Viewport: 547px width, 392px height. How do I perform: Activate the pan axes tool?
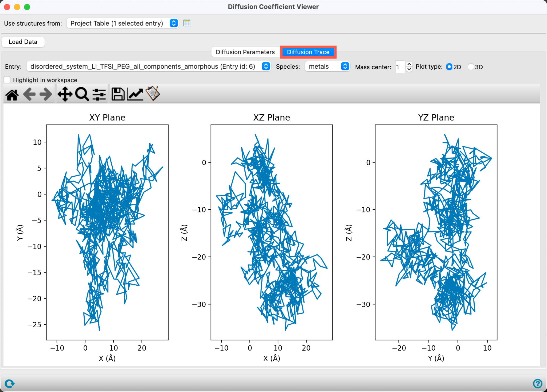point(65,94)
